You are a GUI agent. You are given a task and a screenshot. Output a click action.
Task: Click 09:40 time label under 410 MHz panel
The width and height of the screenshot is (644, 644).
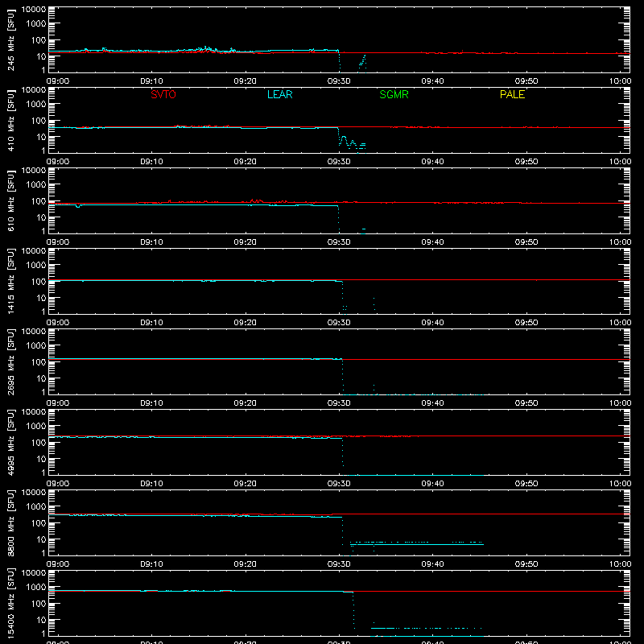click(432, 162)
